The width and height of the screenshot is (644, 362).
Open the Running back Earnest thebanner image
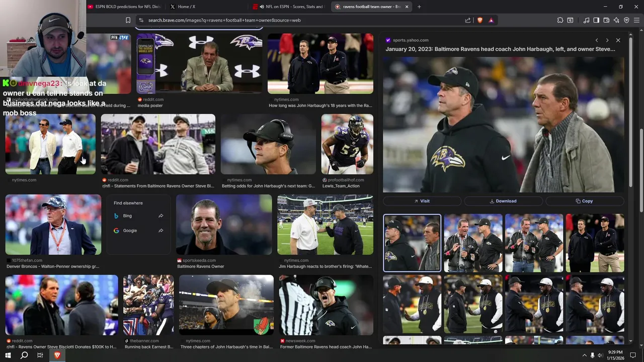(148, 305)
